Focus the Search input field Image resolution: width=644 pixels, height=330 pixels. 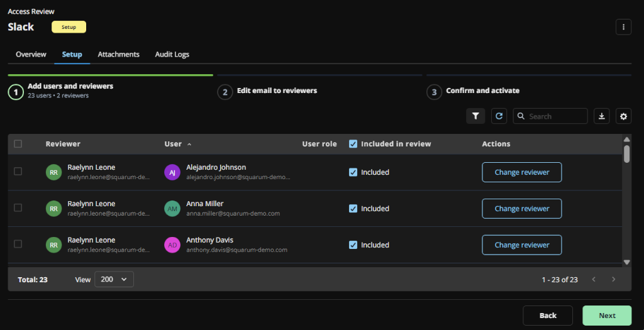(x=550, y=116)
